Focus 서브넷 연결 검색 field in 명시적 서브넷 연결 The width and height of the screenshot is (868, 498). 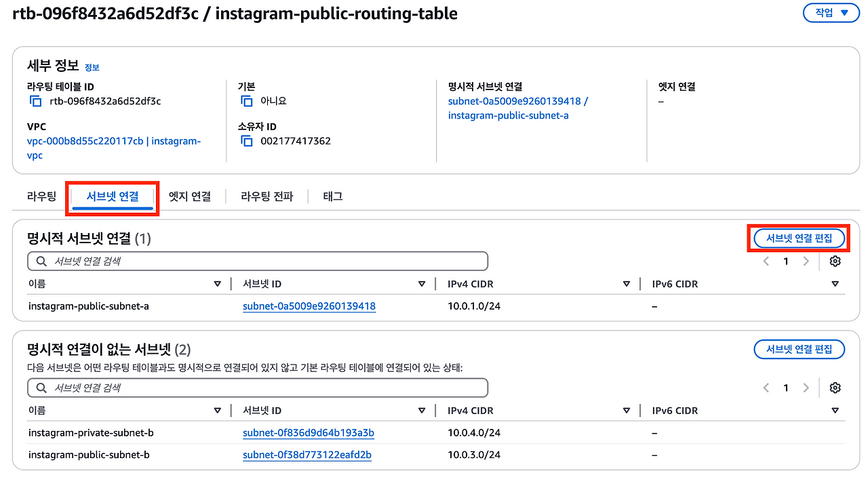(x=258, y=261)
